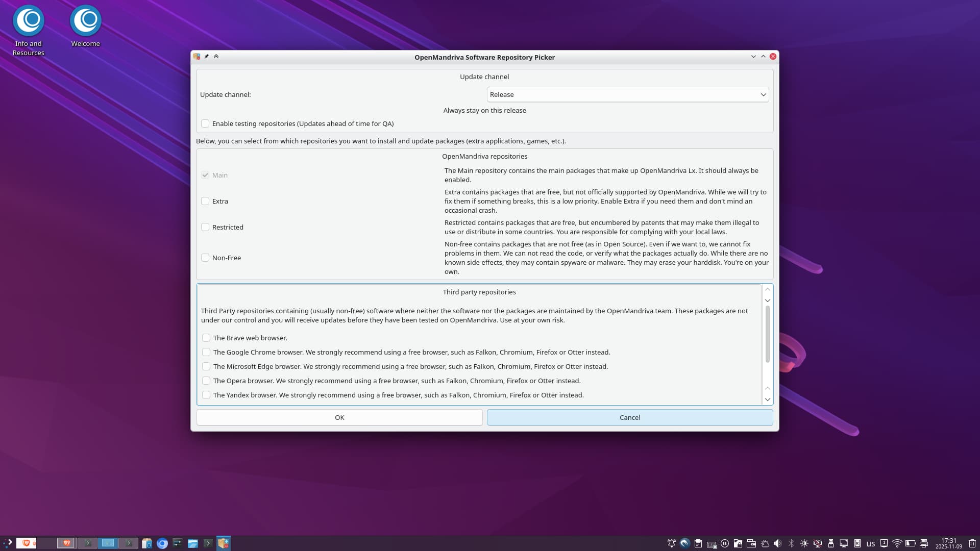Image resolution: width=980 pixels, height=551 pixels.
Task: Enable testing repositories checkbox
Action: click(x=205, y=123)
